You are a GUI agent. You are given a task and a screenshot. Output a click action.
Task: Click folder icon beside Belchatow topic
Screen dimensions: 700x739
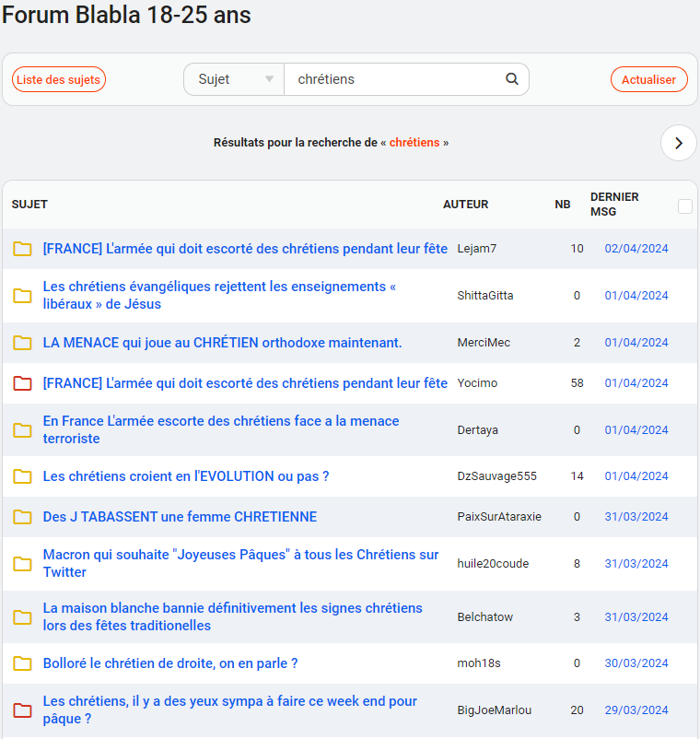coord(22,617)
